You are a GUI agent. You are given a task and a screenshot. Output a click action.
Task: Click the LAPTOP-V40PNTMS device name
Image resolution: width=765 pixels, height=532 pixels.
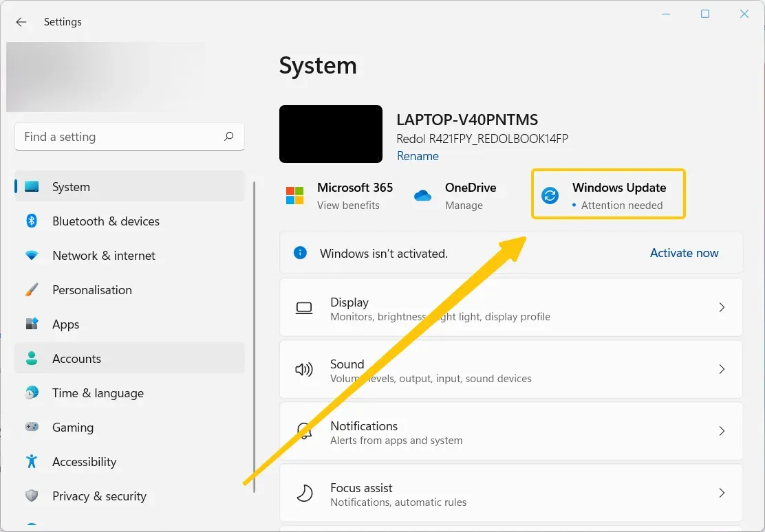[x=467, y=120]
